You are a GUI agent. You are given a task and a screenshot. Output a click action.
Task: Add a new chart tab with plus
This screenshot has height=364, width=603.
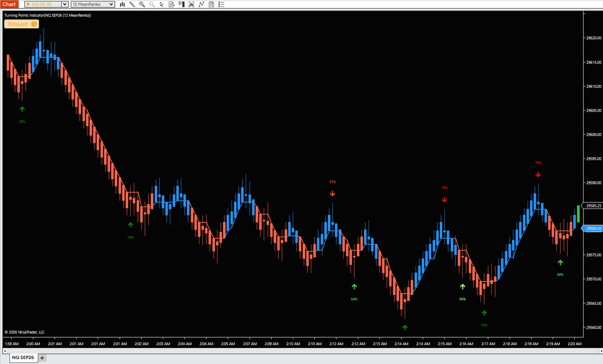tap(42, 358)
